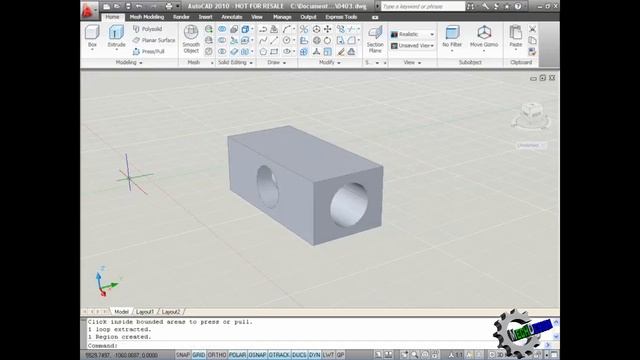This screenshot has width=640, height=360.
Task: Click the Zoom magnifier in status bar
Action: coord(414,355)
